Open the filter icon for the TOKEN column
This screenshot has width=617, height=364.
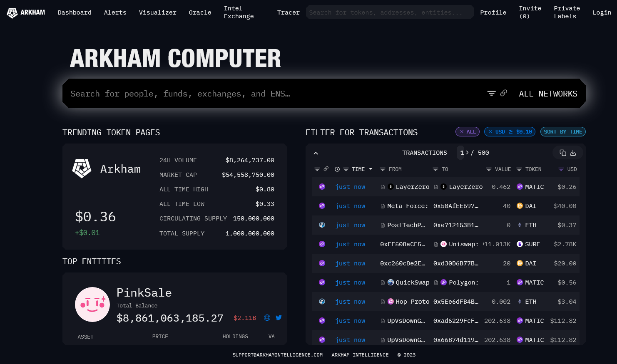(519, 169)
